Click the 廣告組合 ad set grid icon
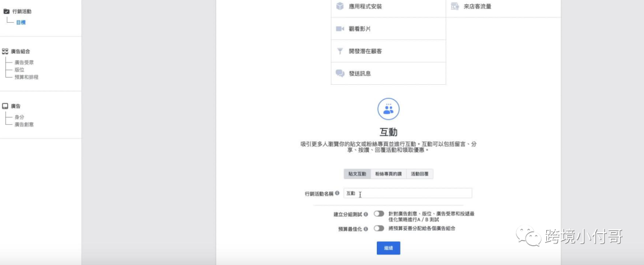 point(5,51)
